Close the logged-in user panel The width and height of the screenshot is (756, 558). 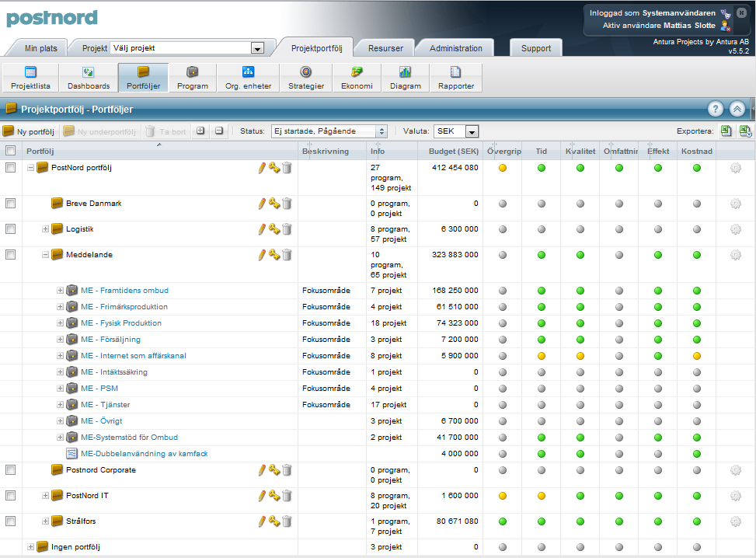741,13
